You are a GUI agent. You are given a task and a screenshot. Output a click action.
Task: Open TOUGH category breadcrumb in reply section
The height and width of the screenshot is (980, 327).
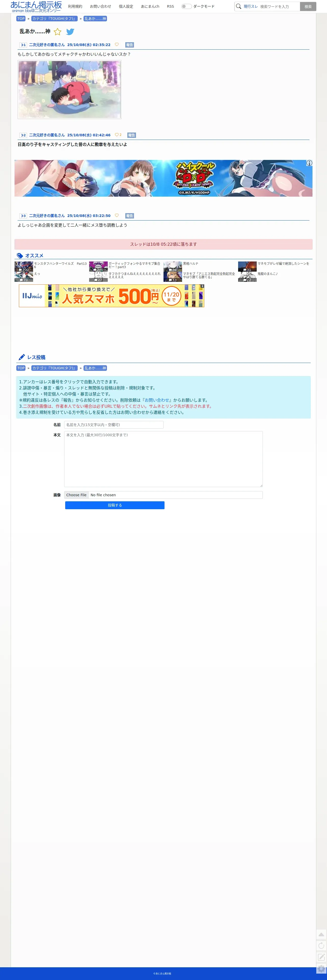point(54,368)
